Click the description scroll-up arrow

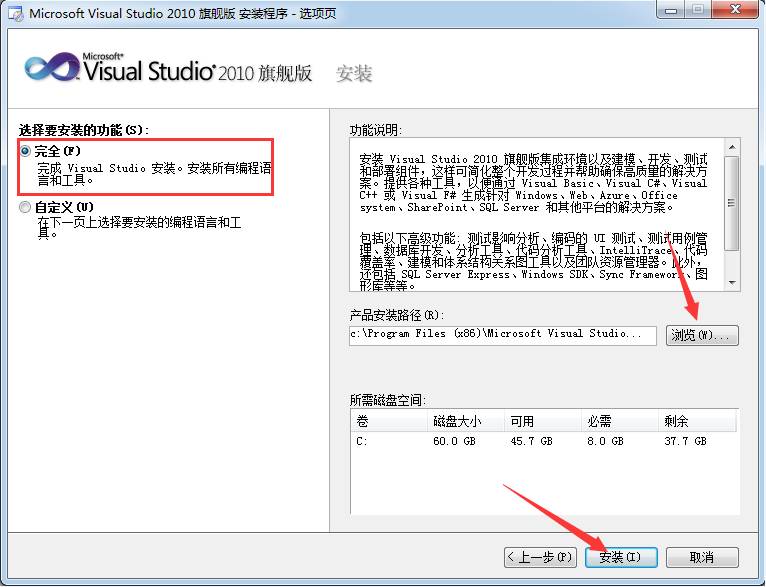(x=732, y=147)
